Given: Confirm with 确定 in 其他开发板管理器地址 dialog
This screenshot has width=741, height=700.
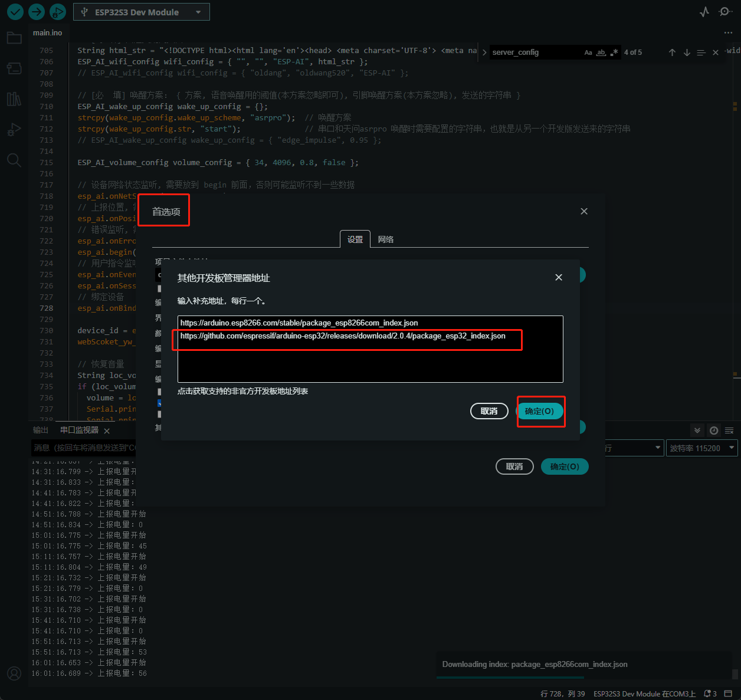Looking at the screenshot, I should coord(539,411).
